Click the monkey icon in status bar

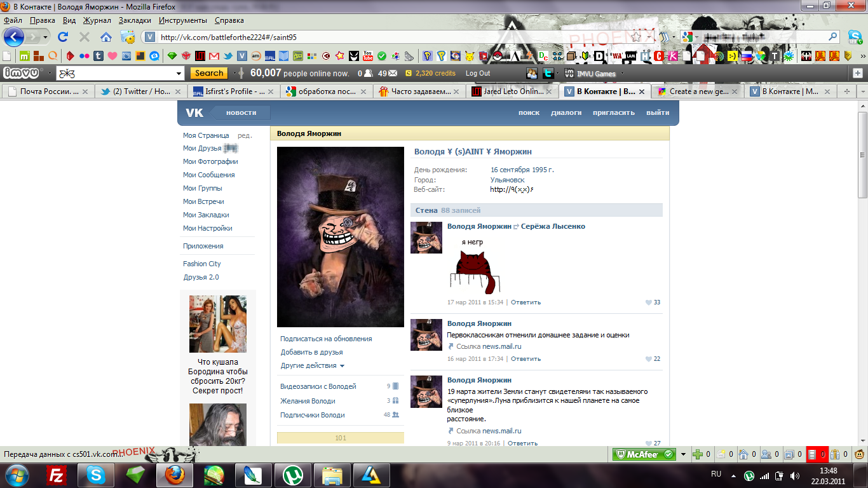click(x=858, y=454)
